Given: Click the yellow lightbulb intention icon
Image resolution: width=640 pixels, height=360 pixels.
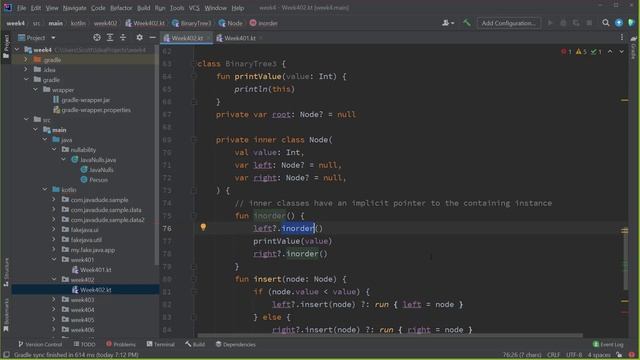Looking at the screenshot, I should (203, 227).
